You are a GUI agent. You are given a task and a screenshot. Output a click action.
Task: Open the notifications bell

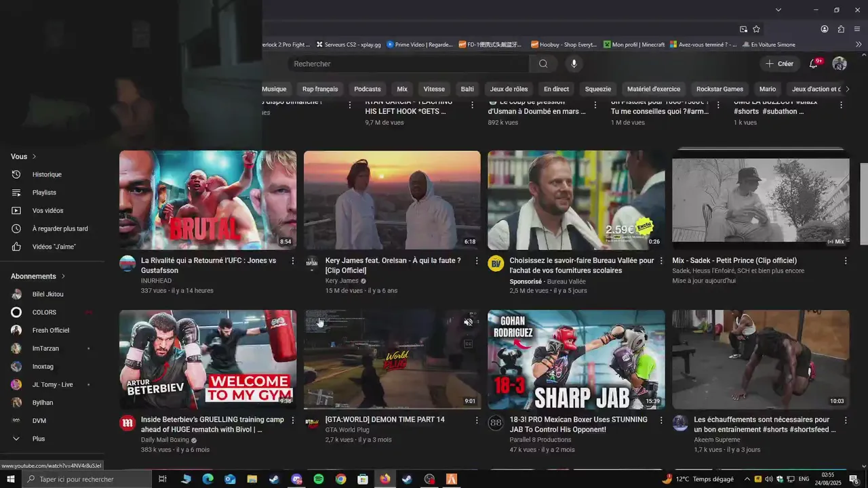tap(814, 64)
